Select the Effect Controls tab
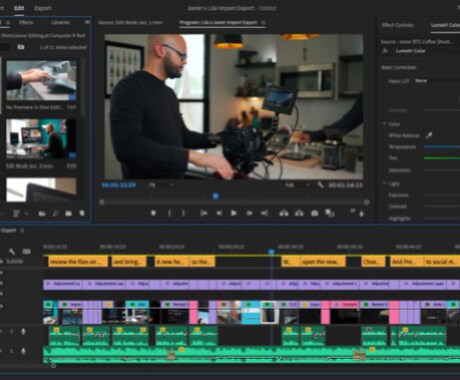The image size is (460, 380). (x=397, y=25)
